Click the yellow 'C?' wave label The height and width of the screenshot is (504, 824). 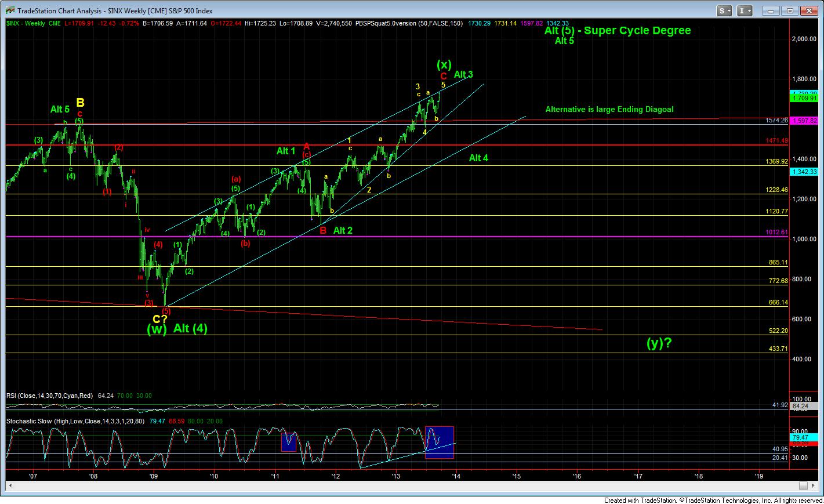(160, 318)
